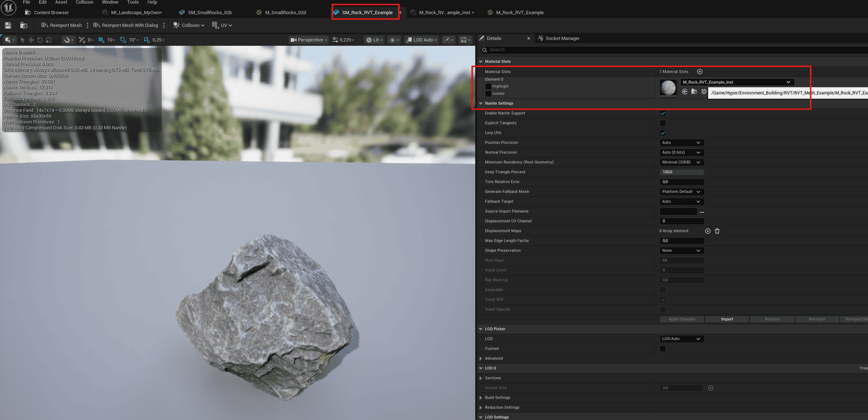Open Reimport Mesh With Dialog options menu
The width and height of the screenshot is (868, 420).
pos(164,25)
